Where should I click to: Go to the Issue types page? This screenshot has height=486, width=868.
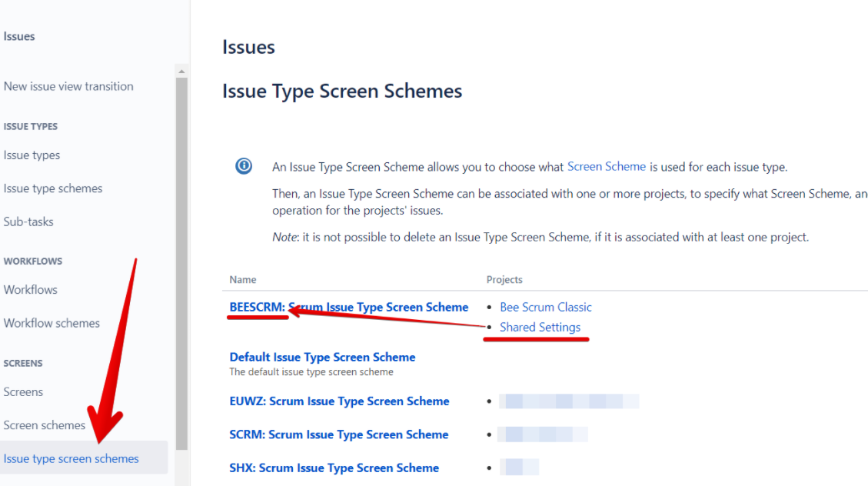pyautogui.click(x=32, y=155)
